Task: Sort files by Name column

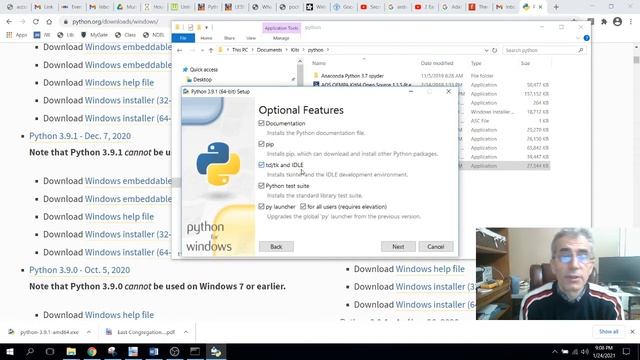Action: (x=319, y=63)
